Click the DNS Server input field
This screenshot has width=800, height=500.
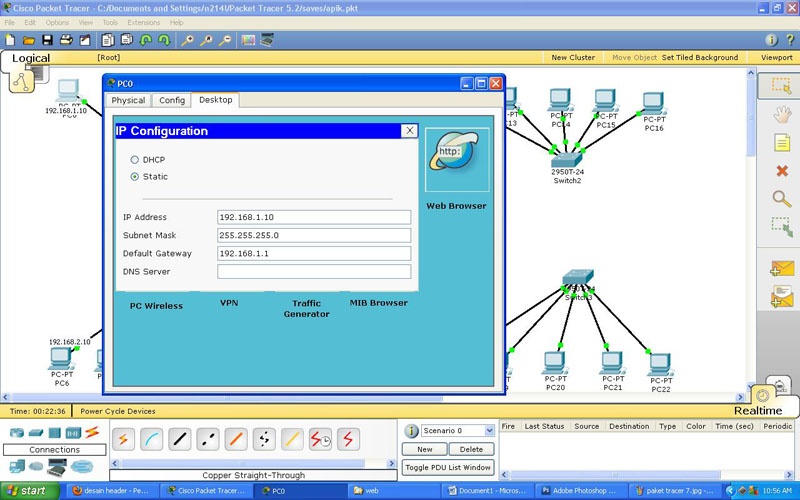(314, 271)
